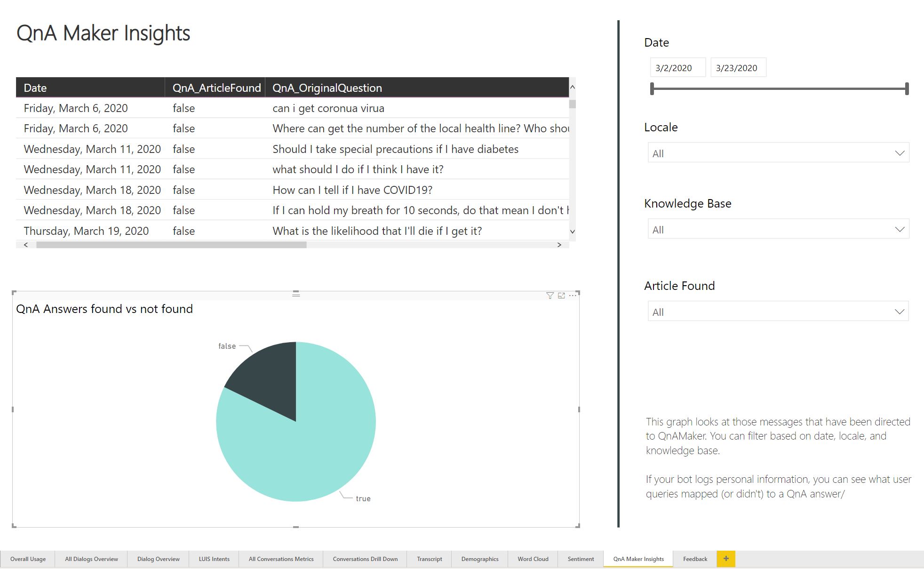Open focus mode for the pie chart
924x569 pixels.
561,296
